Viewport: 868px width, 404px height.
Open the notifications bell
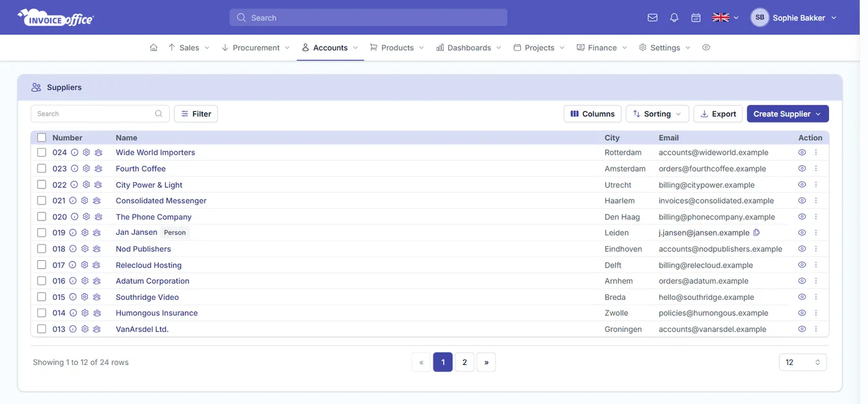click(x=674, y=18)
